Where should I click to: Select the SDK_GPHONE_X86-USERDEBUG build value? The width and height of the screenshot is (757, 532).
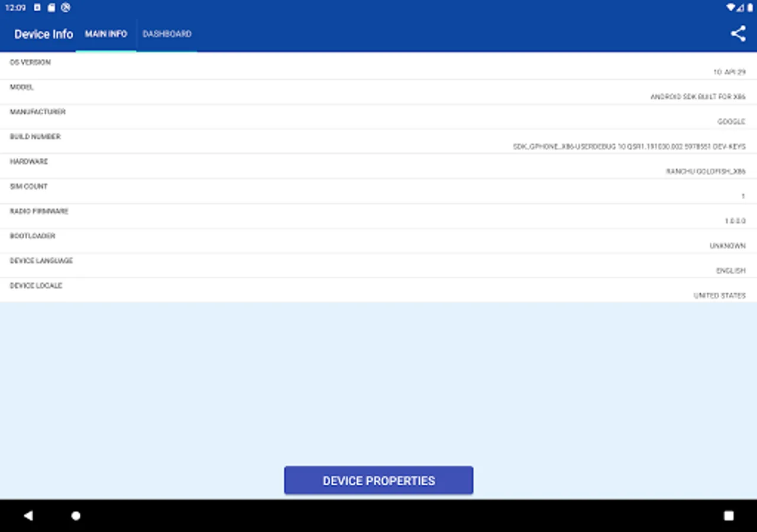click(629, 147)
